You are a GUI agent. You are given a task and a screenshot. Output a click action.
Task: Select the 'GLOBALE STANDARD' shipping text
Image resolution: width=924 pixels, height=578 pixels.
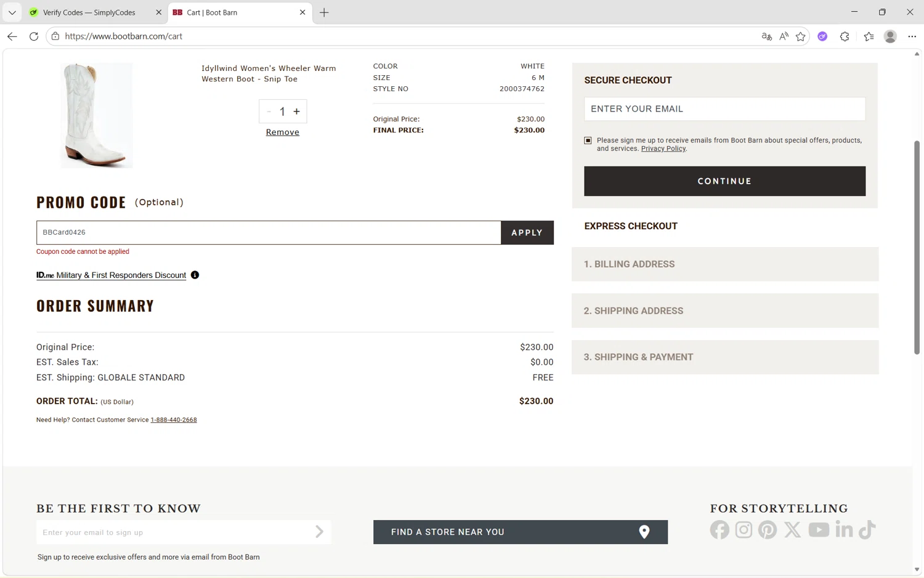click(x=141, y=378)
